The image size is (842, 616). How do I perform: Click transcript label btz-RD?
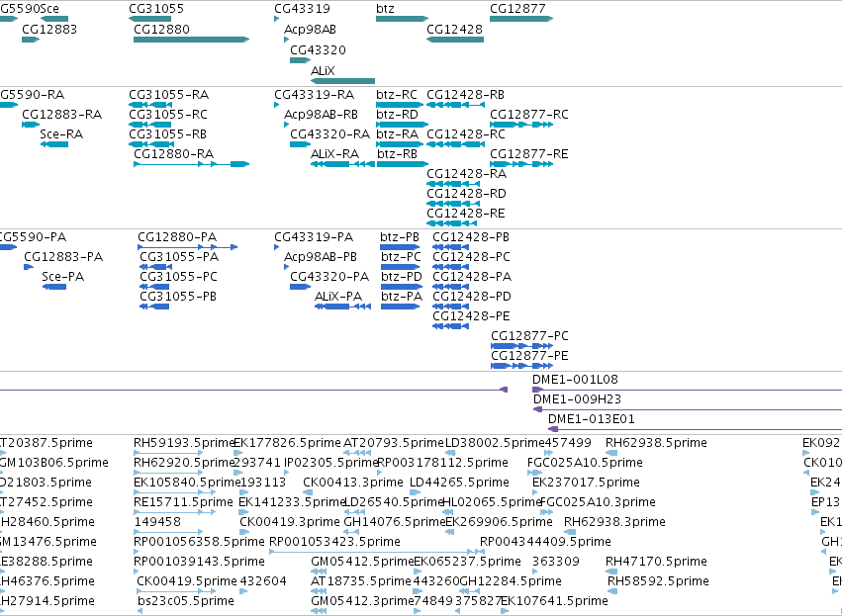click(397, 115)
